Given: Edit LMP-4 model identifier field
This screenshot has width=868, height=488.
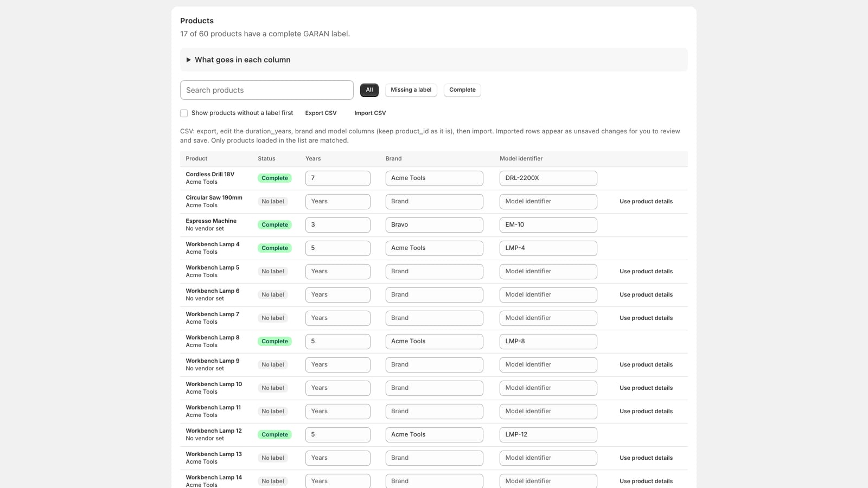Looking at the screenshot, I should pyautogui.click(x=548, y=248).
